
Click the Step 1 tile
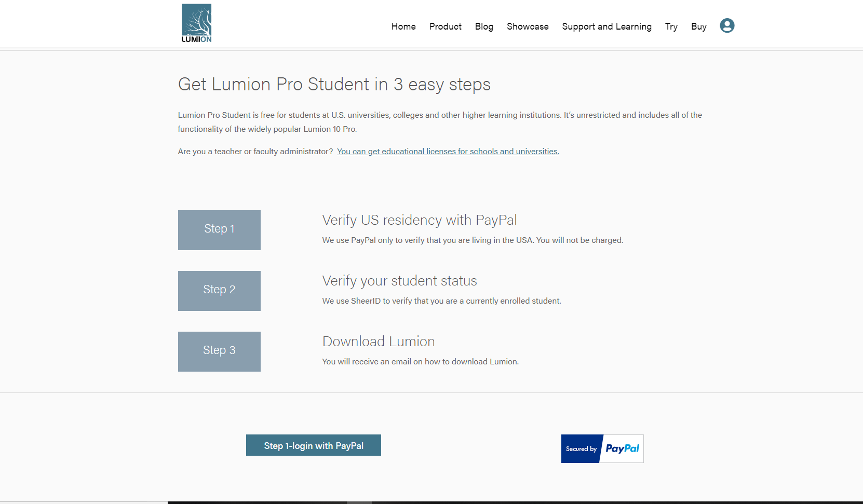pos(219,230)
